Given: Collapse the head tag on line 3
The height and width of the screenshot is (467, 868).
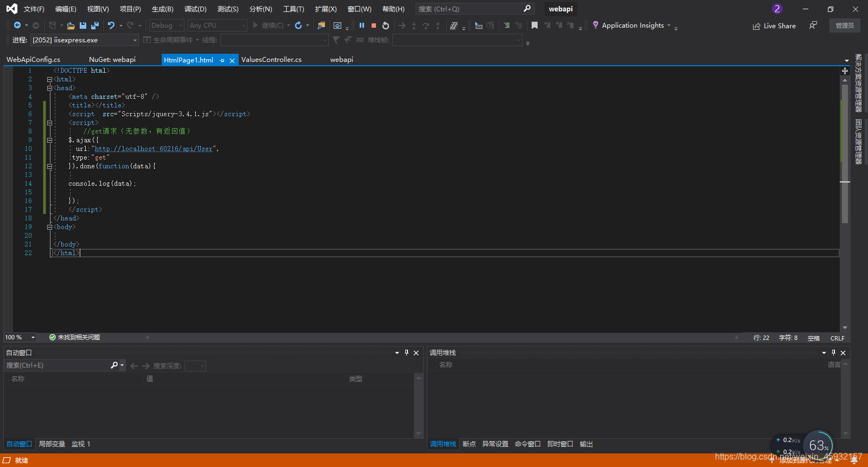Looking at the screenshot, I should [49, 88].
